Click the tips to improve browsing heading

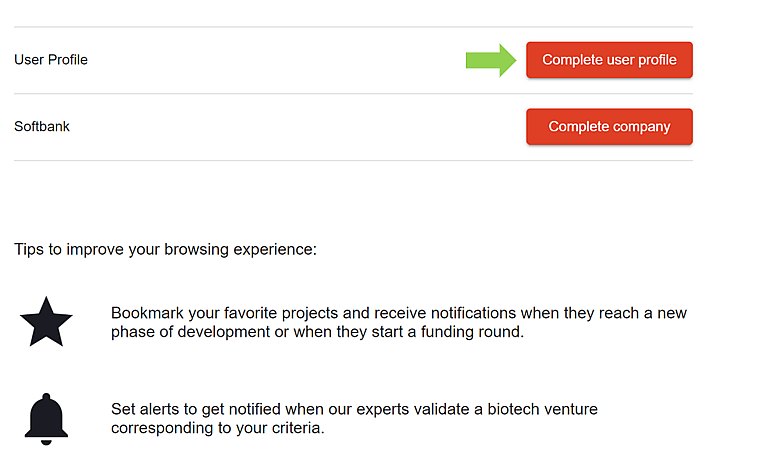point(165,249)
